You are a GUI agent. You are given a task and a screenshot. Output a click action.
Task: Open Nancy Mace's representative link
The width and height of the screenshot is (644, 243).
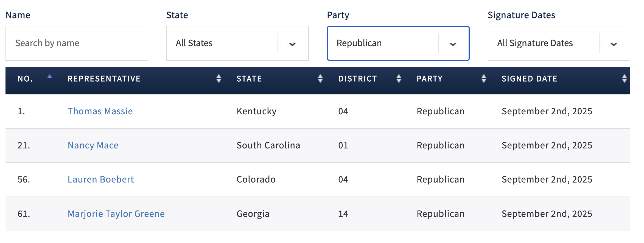(x=93, y=145)
